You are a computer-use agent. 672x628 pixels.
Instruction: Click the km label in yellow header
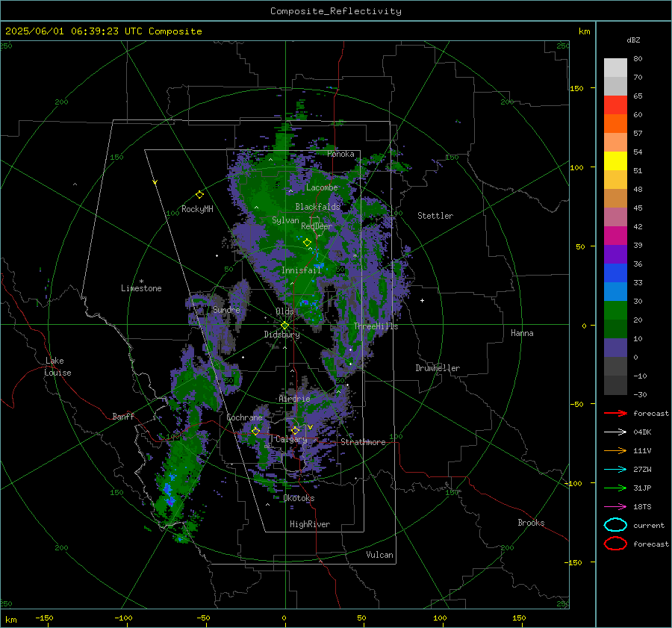584,31
